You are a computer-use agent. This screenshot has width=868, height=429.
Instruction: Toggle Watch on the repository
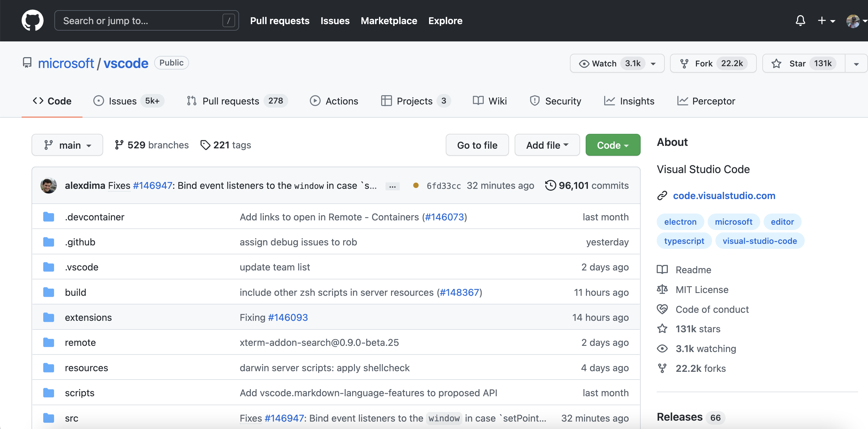[x=604, y=63]
